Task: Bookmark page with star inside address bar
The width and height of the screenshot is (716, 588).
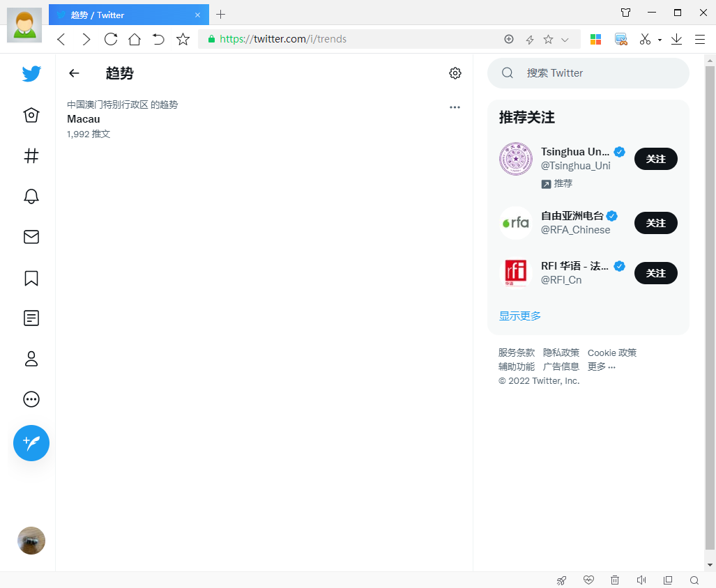Action: [549, 39]
